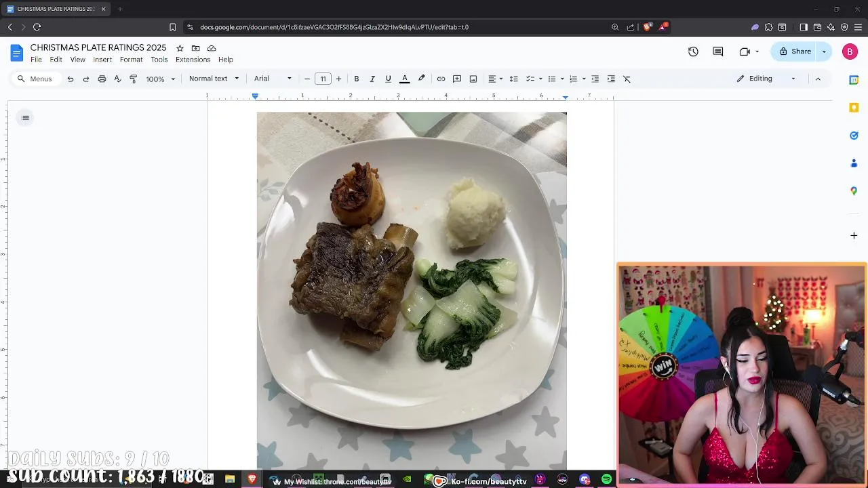868x488 pixels.
Task: Open the Format menu
Action: coord(131,60)
